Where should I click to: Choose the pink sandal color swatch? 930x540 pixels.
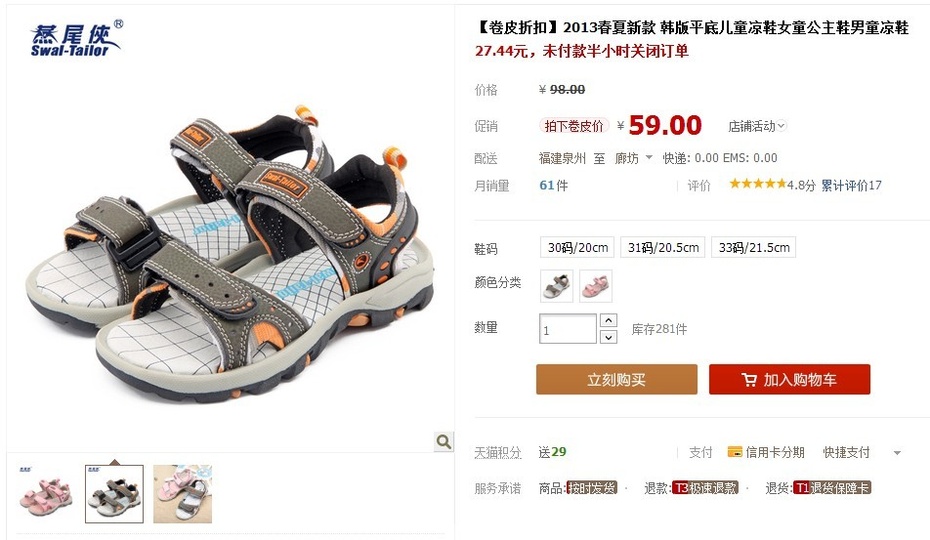595,286
